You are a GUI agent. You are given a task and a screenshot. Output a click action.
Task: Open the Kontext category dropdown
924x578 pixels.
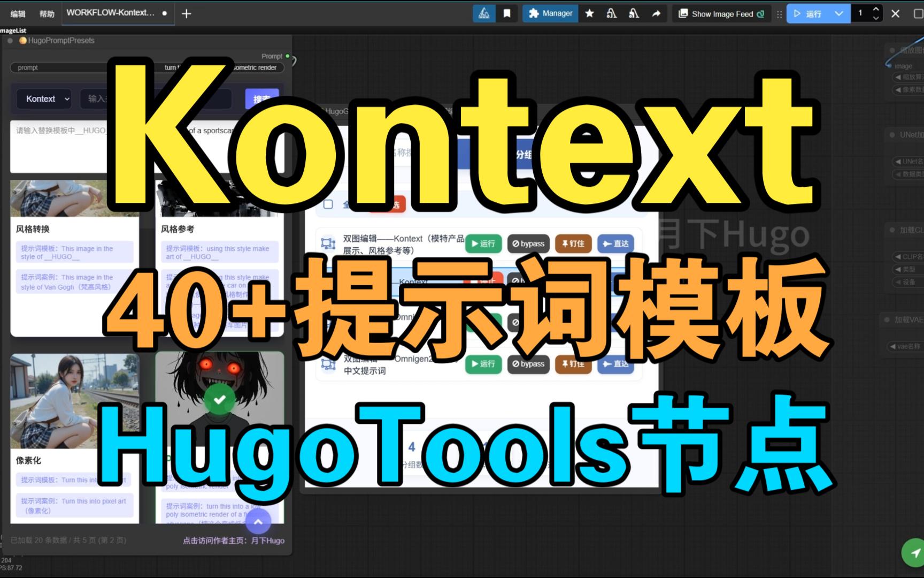tap(44, 98)
